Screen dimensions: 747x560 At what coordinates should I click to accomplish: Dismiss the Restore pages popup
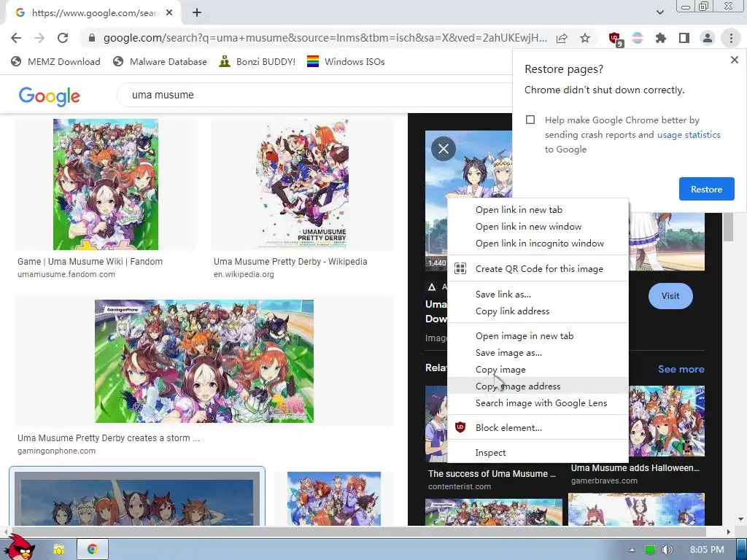[734, 60]
